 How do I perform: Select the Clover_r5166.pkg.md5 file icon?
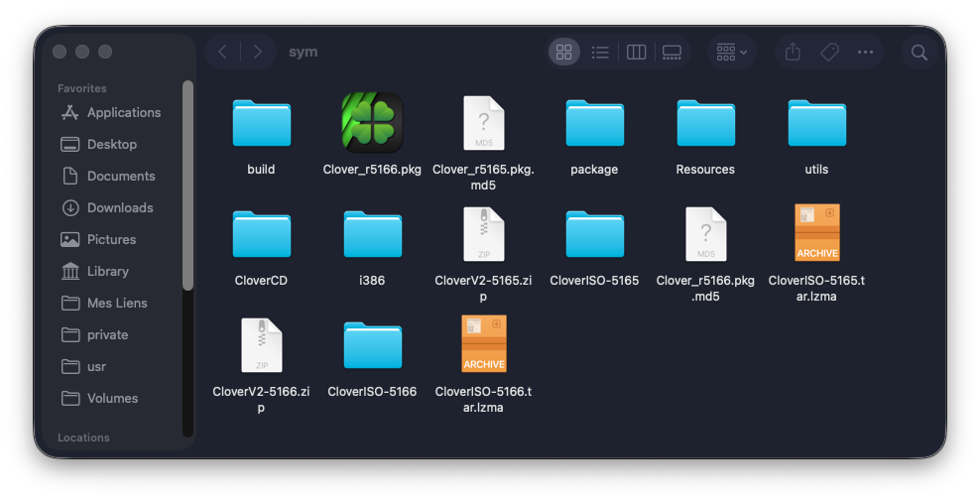point(705,234)
